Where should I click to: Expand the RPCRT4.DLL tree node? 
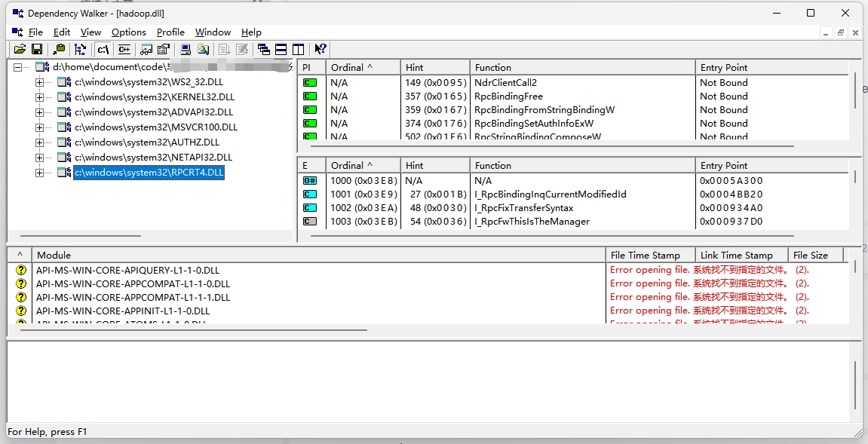pos(40,173)
